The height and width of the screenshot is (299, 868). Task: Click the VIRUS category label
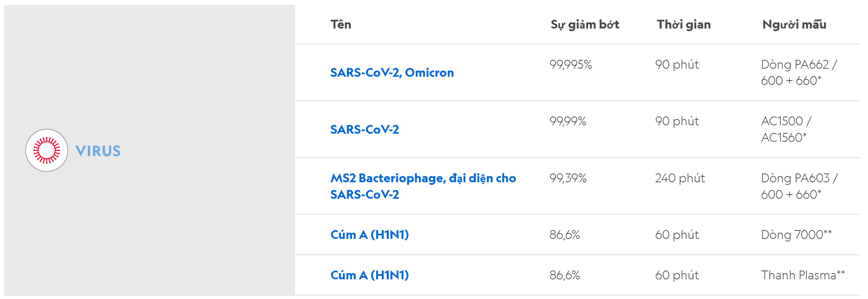pos(98,151)
